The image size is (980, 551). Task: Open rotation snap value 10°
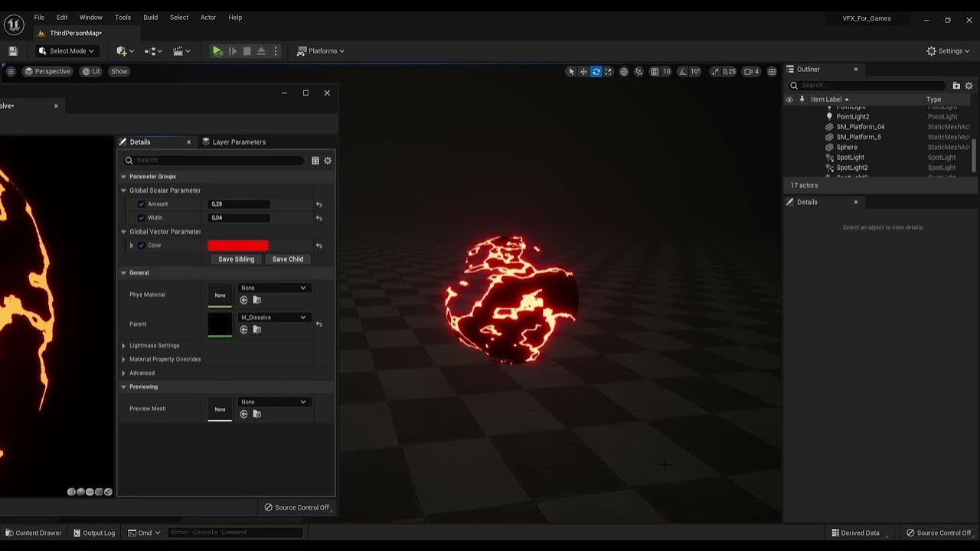[695, 71]
